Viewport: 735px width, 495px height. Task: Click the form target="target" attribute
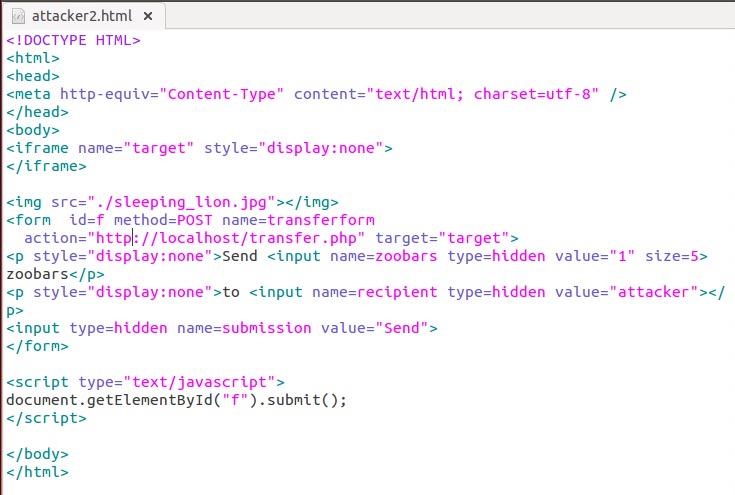(x=442, y=238)
